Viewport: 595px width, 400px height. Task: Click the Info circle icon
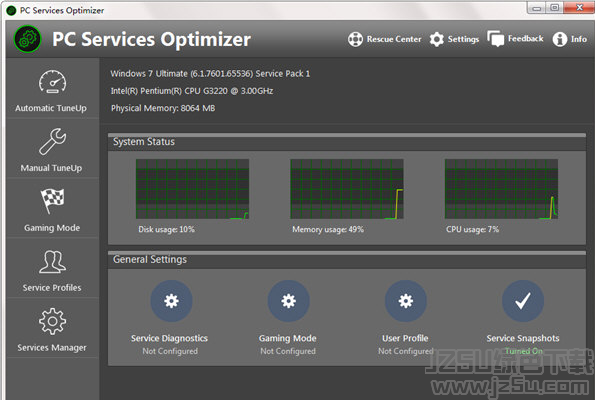click(x=559, y=39)
